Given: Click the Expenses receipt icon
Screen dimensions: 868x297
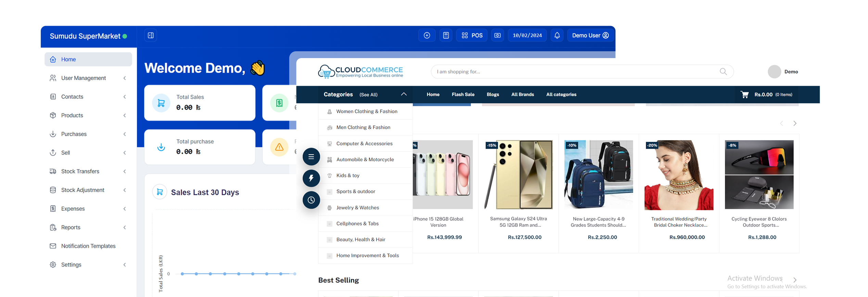Looking at the screenshot, I should tap(53, 208).
